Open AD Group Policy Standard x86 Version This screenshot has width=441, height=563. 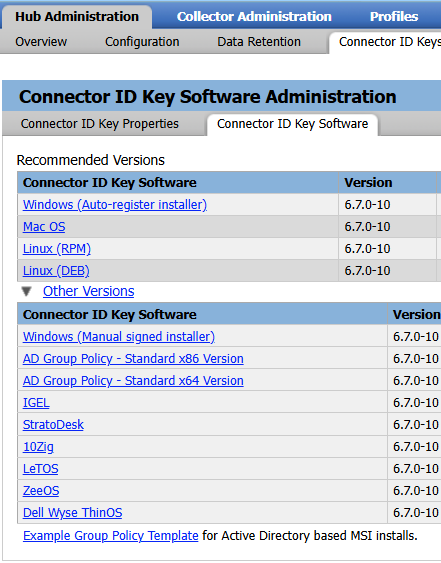pyautogui.click(x=133, y=358)
